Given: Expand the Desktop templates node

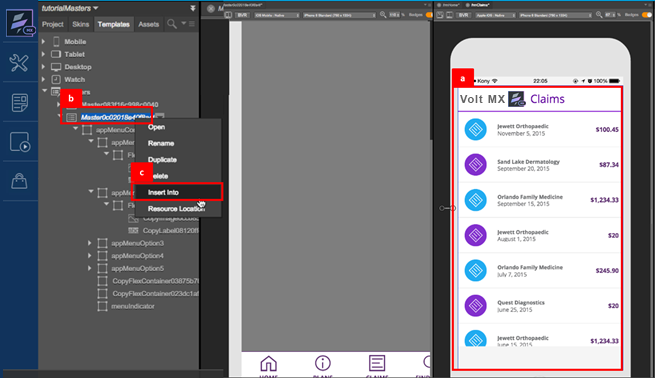Looking at the screenshot, I should pyautogui.click(x=43, y=67).
